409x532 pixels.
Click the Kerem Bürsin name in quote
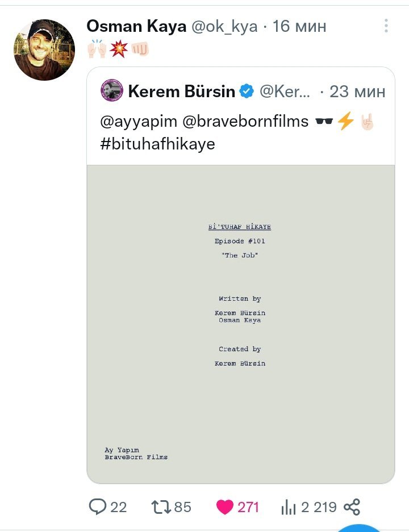[x=181, y=92]
